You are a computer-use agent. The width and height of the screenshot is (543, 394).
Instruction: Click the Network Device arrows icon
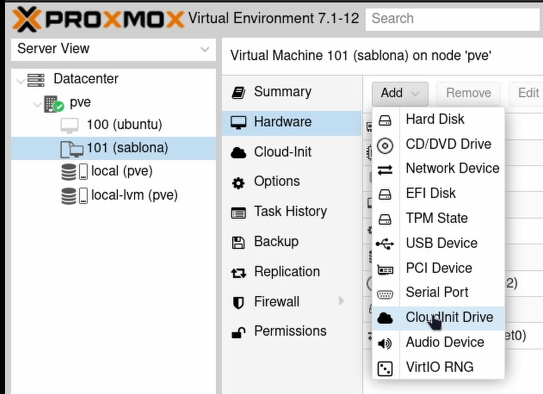tap(385, 170)
